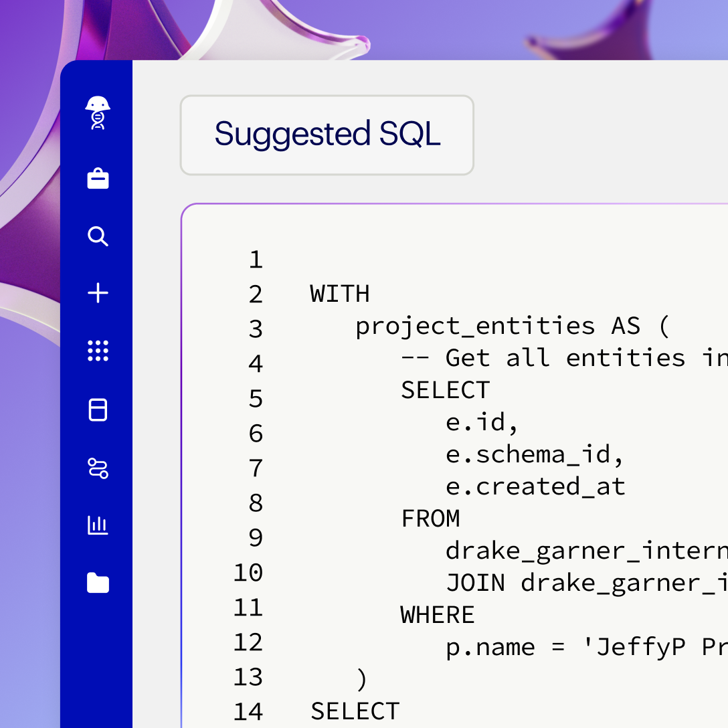
Task: Open the folder icon in sidebar
Action: (98, 583)
